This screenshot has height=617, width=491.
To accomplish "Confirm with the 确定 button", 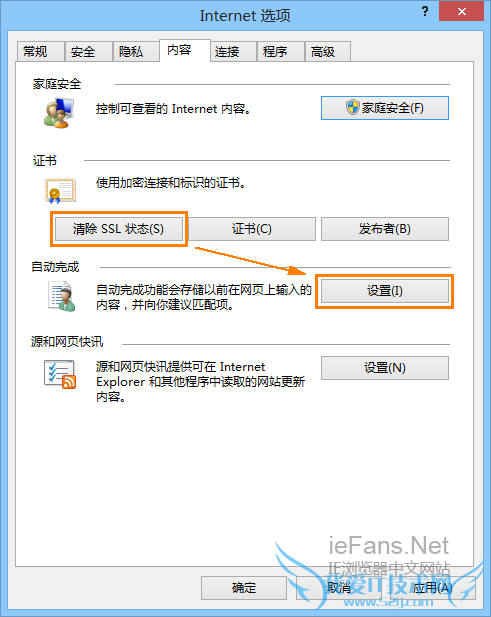I will [x=244, y=588].
